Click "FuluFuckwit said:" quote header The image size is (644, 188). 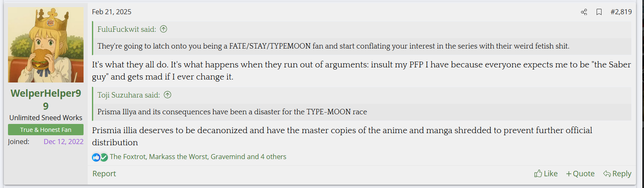[x=127, y=29]
